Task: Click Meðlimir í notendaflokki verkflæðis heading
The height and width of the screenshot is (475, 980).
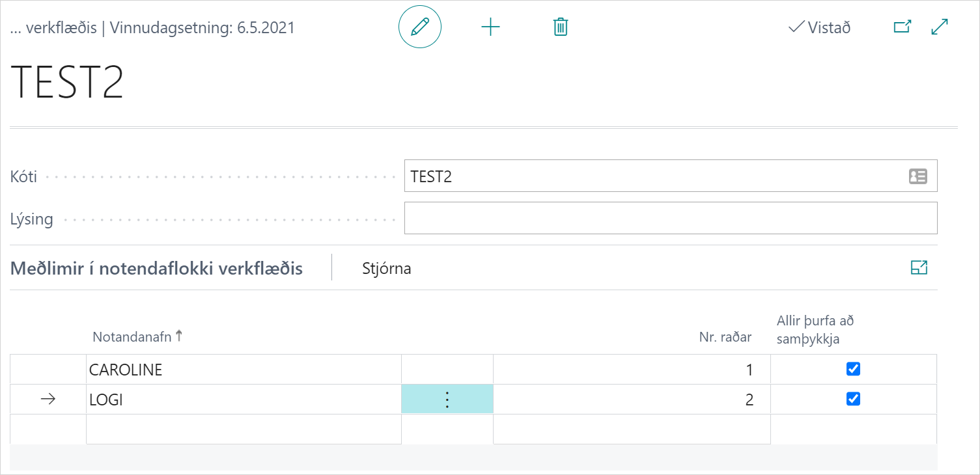Action: point(156,269)
